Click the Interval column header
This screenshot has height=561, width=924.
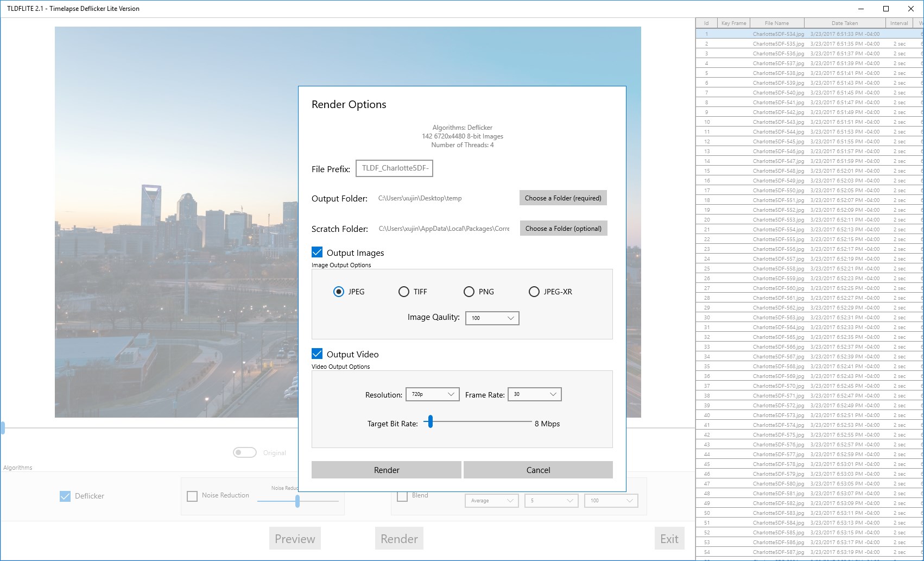899,23
